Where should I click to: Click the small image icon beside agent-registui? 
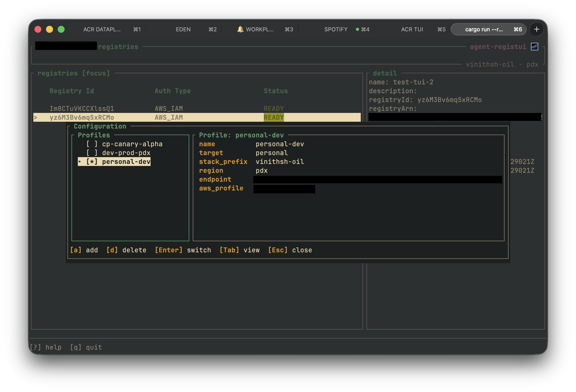[534, 47]
